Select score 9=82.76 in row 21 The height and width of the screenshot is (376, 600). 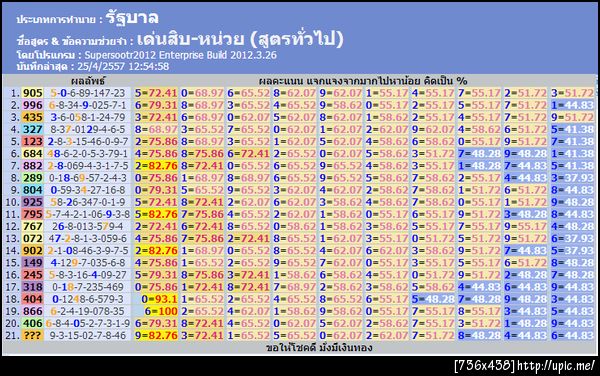(x=156, y=336)
